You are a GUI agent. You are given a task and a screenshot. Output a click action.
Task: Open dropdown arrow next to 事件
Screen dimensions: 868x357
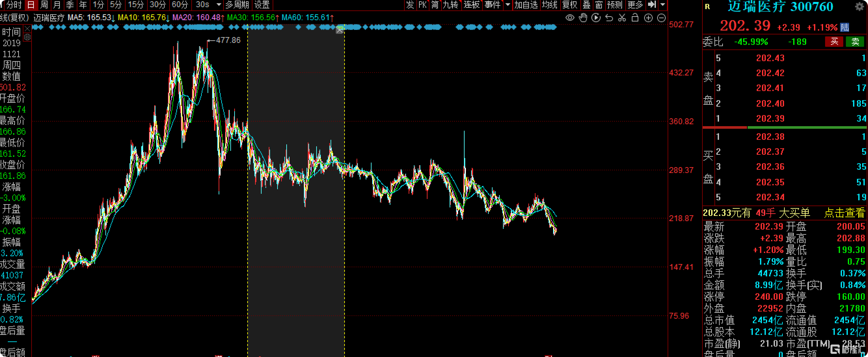coord(508,5)
